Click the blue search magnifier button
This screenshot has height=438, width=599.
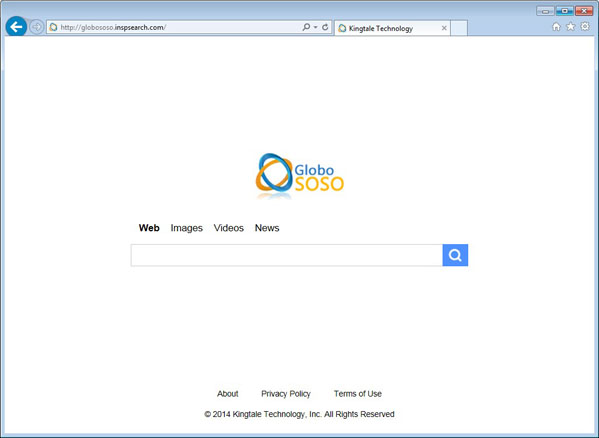click(x=455, y=255)
